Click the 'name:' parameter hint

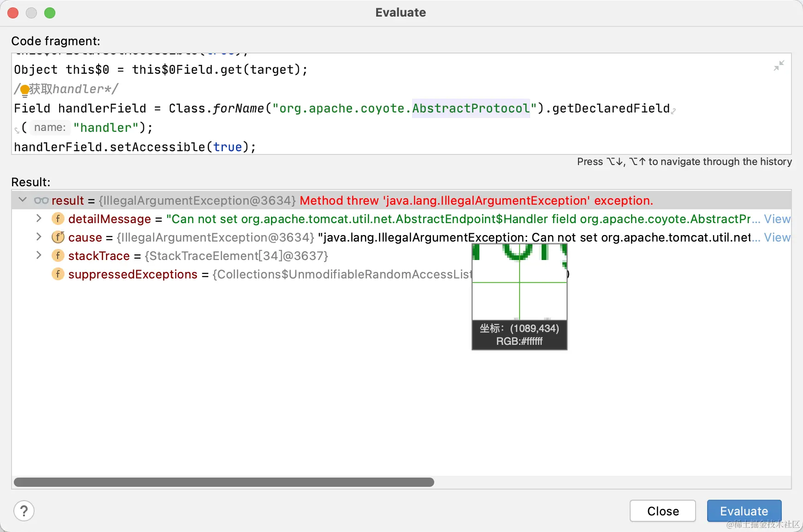click(x=50, y=128)
